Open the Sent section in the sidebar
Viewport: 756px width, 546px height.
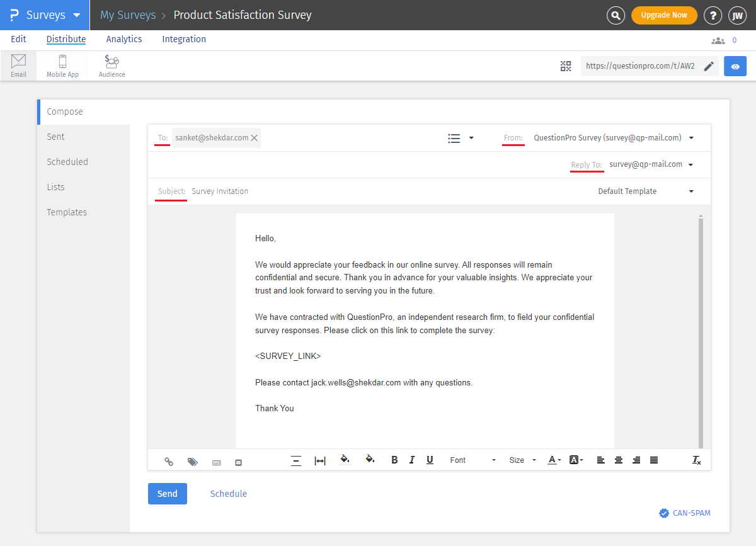coord(55,136)
